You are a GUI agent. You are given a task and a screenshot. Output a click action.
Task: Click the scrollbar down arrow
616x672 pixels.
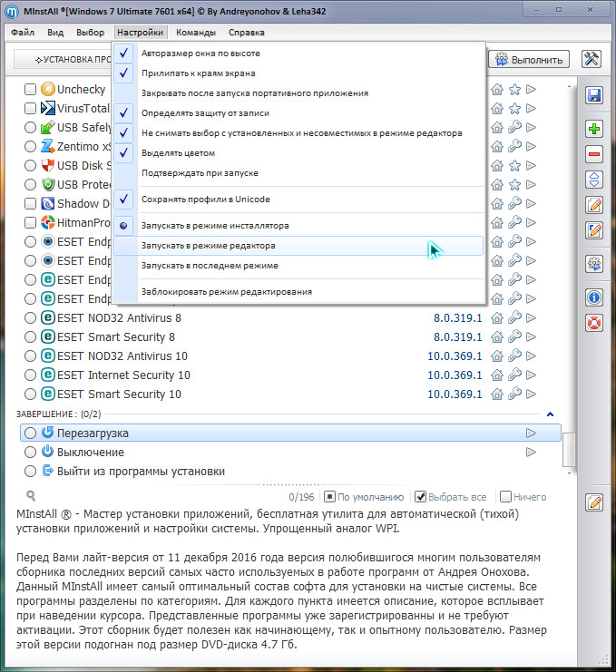569,473
